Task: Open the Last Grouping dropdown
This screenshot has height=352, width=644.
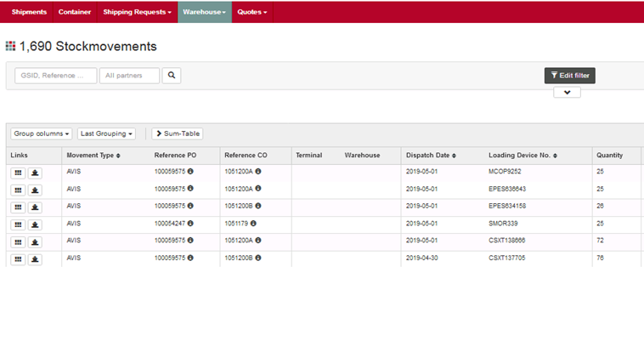Action: click(x=106, y=133)
